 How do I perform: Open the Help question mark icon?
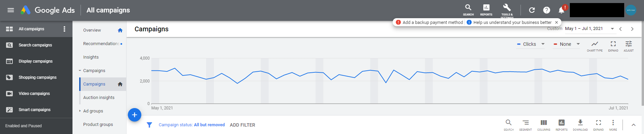click(546, 10)
